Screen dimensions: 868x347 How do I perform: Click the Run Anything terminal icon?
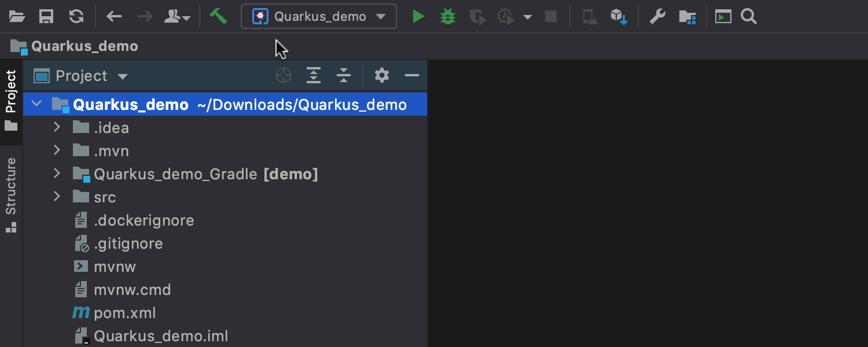tap(723, 17)
